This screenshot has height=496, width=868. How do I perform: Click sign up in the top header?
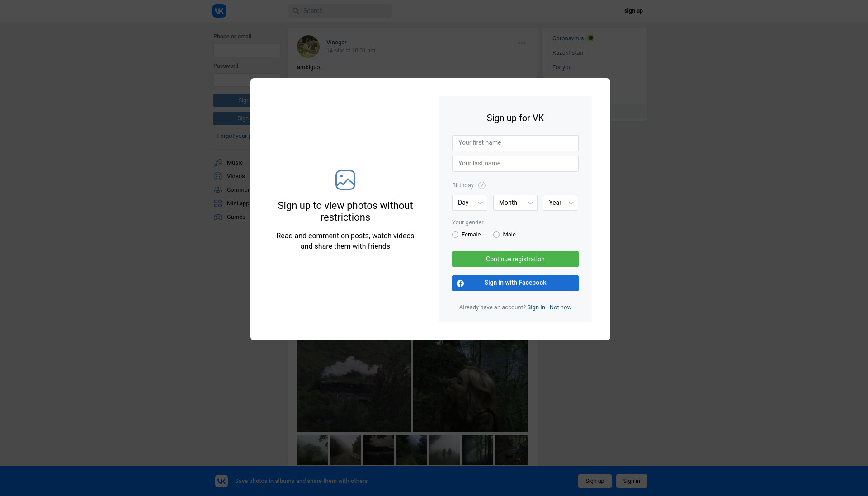[633, 11]
